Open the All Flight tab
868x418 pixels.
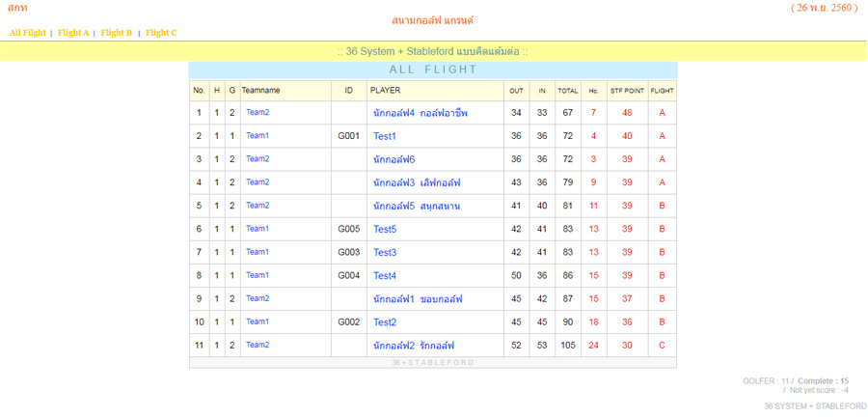28,33
